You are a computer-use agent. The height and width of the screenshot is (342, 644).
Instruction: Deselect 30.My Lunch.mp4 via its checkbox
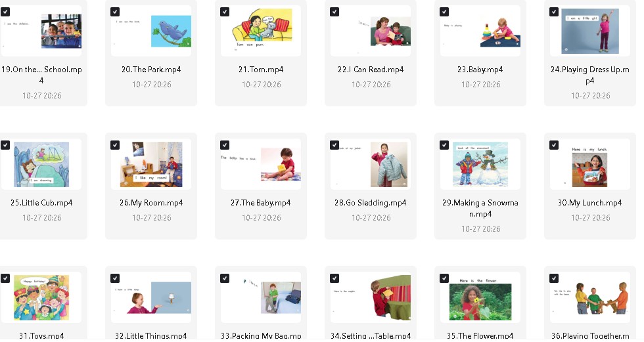[553, 145]
